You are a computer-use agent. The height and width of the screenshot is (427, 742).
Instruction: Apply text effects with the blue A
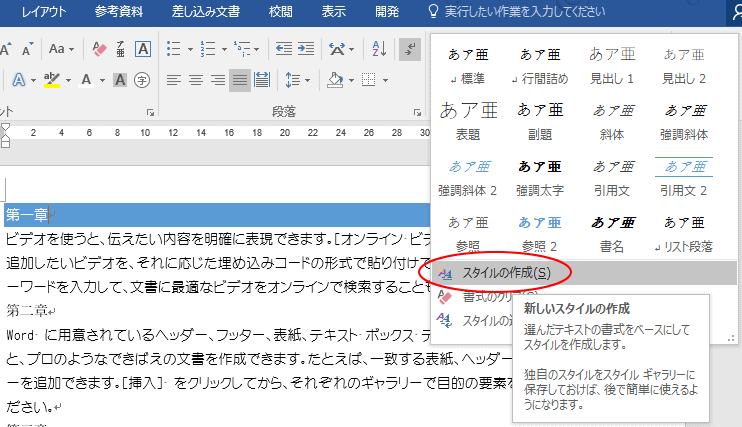point(18,80)
